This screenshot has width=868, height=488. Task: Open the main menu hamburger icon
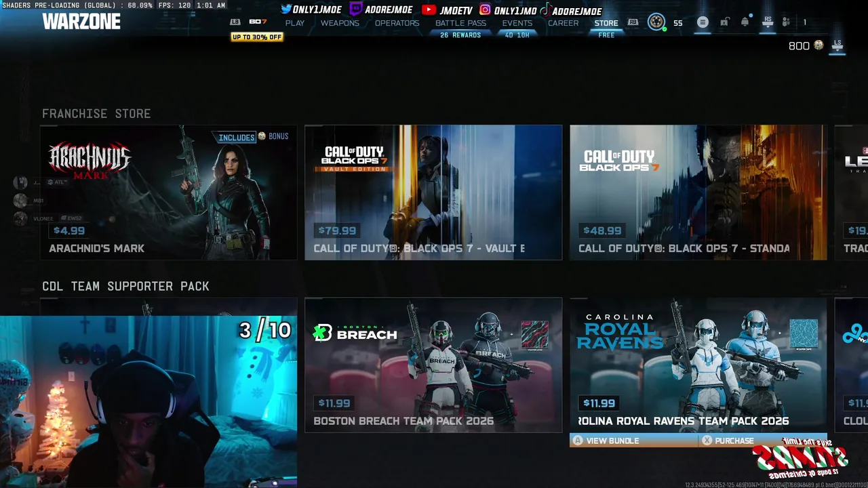[703, 22]
